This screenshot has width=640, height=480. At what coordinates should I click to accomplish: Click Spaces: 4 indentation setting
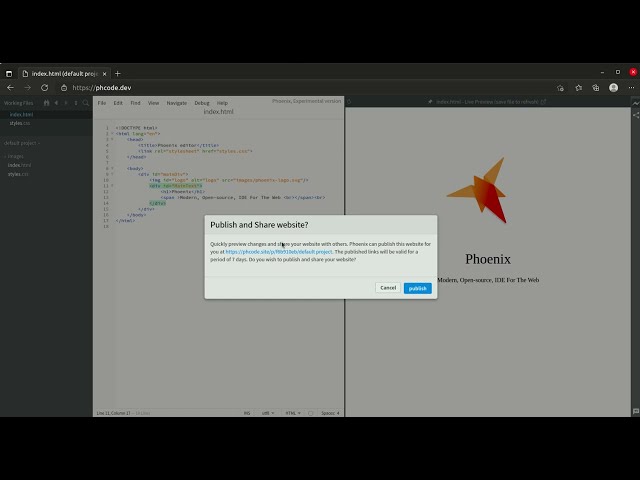pos(330,413)
